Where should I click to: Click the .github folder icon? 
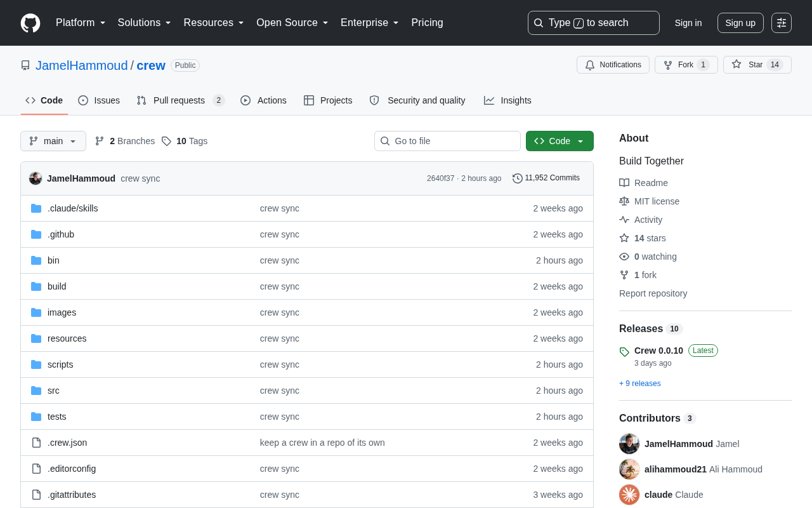coord(36,234)
